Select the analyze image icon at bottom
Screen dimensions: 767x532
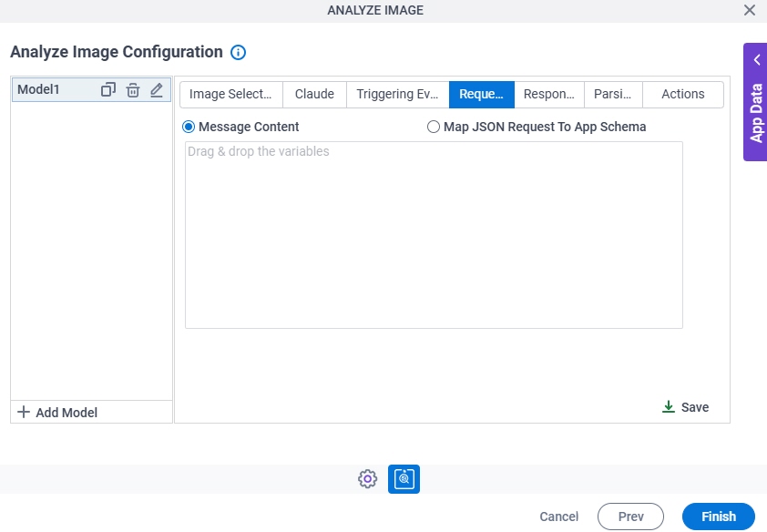tap(404, 478)
